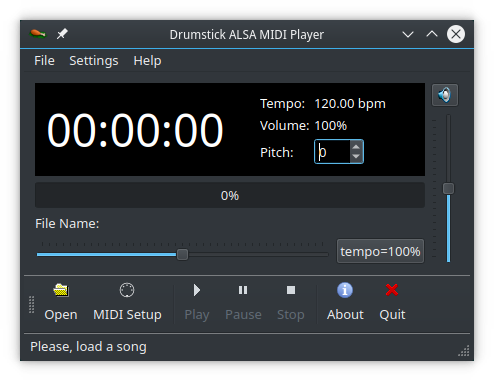The height and width of the screenshot is (381, 494).
Task: Start playback with the Play button
Action: point(197,302)
